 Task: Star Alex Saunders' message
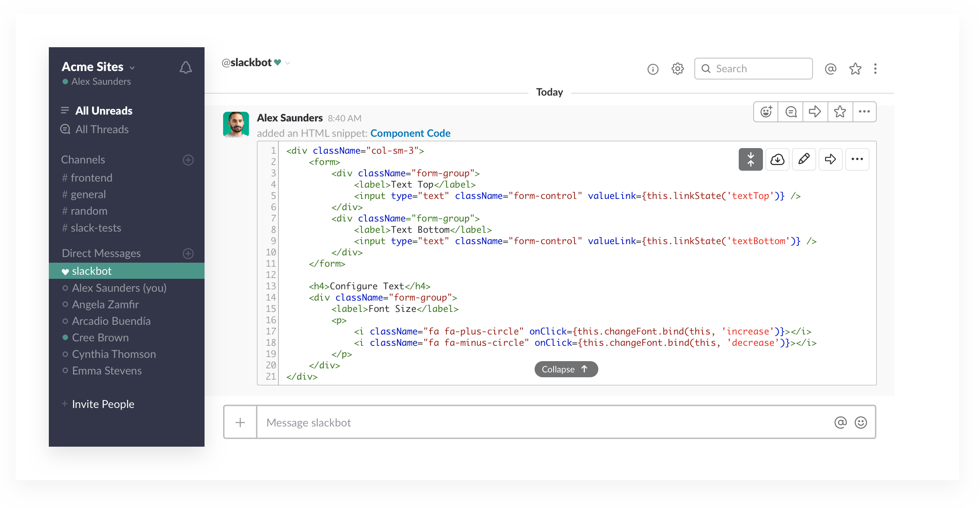840,112
